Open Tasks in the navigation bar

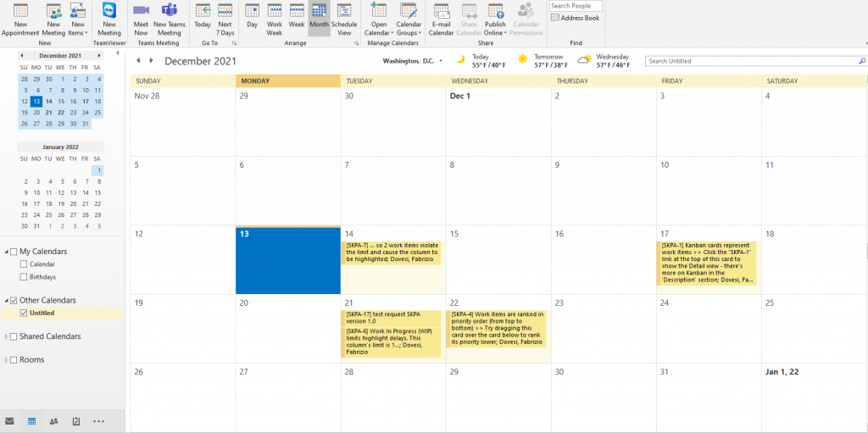click(x=76, y=421)
